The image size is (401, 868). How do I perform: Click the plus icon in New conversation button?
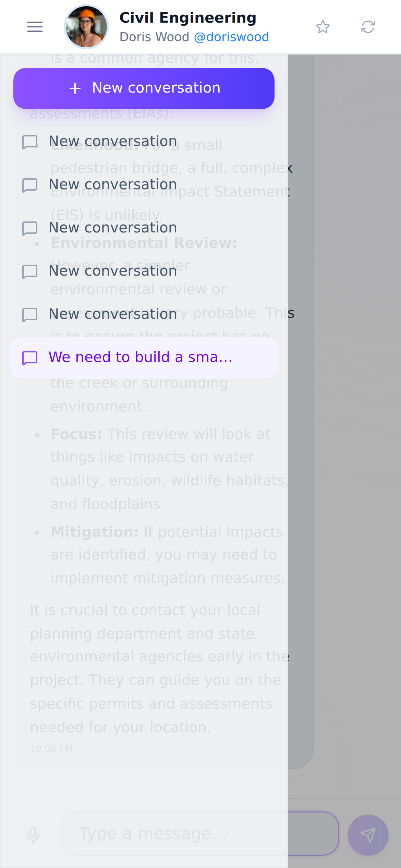click(75, 88)
